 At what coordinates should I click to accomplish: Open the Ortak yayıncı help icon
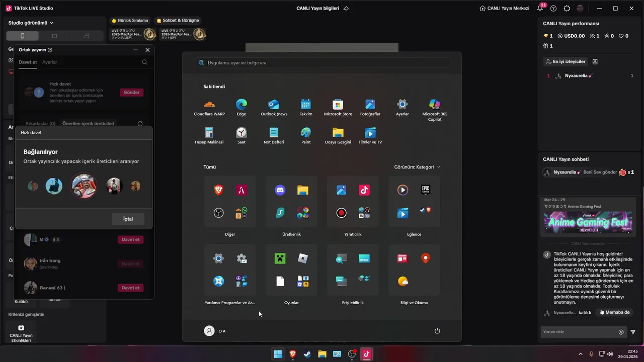pyautogui.click(x=50, y=50)
